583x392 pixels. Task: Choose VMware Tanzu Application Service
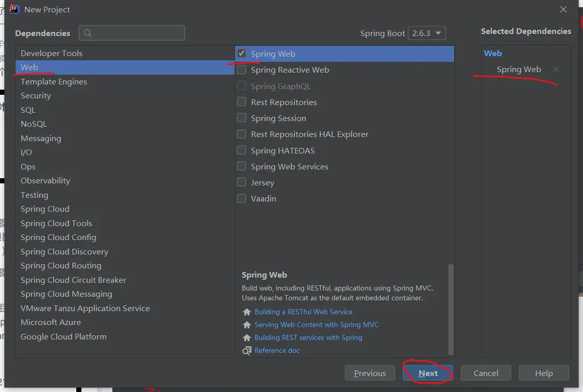click(x=125, y=308)
